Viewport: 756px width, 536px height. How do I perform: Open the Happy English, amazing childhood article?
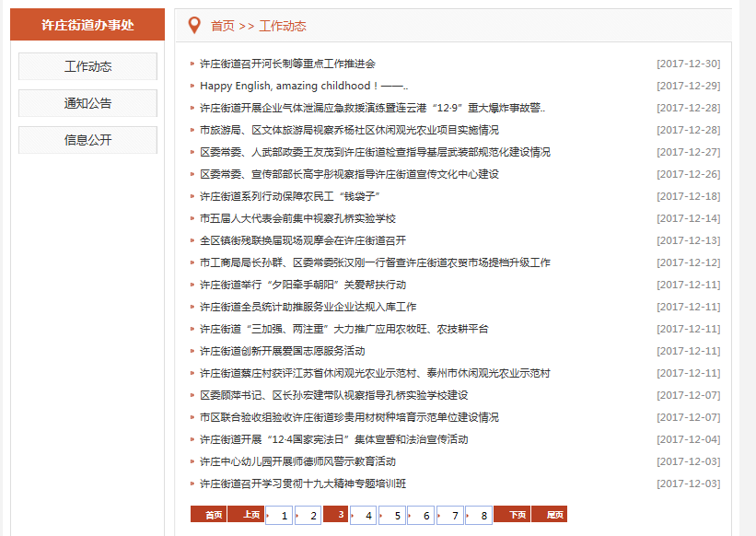304,86
